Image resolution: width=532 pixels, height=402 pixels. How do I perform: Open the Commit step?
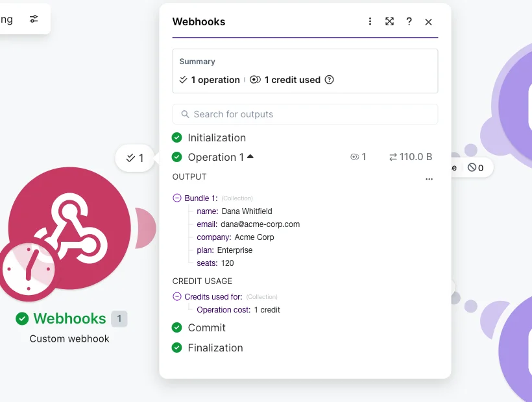[206, 328]
